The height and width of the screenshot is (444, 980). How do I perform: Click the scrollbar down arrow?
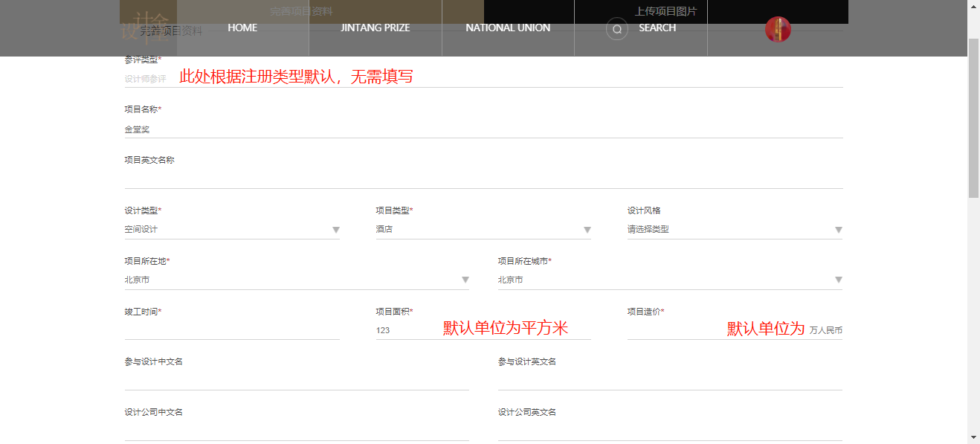click(x=973, y=437)
